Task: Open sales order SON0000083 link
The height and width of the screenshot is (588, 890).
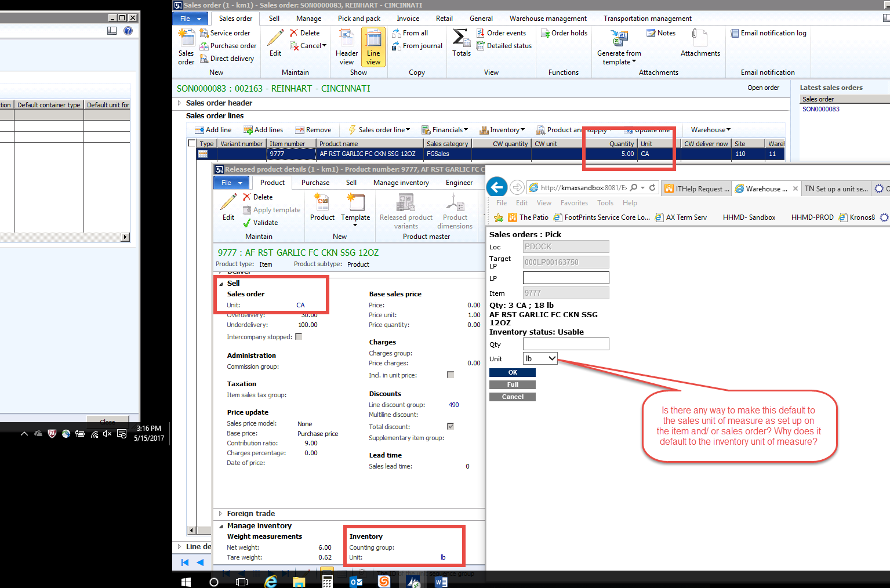Action: pos(820,109)
